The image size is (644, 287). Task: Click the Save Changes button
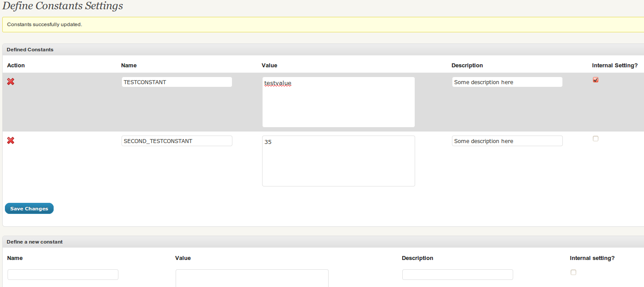click(x=29, y=209)
